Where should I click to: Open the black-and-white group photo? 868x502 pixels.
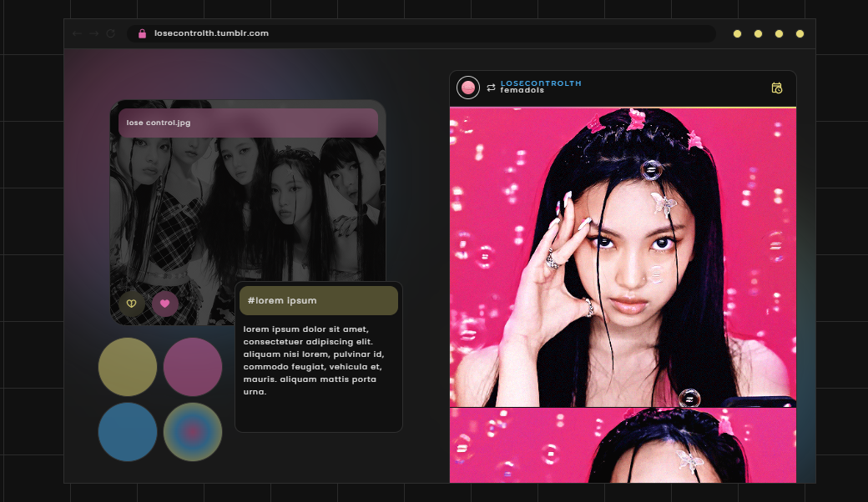(248, 217)
